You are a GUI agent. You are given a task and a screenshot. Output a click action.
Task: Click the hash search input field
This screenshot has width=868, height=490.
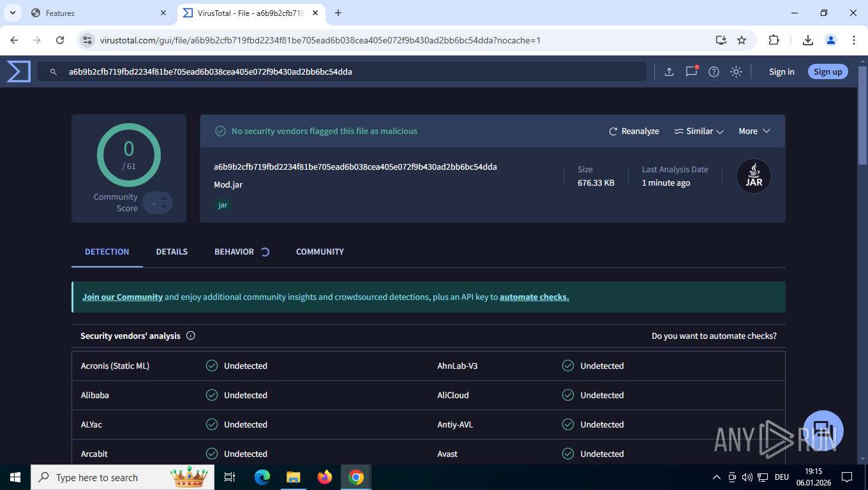pos(341,71)
